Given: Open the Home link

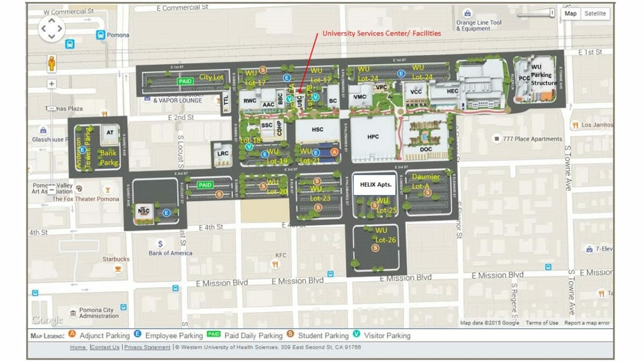Looking at the screenshot, I should 78,348.
